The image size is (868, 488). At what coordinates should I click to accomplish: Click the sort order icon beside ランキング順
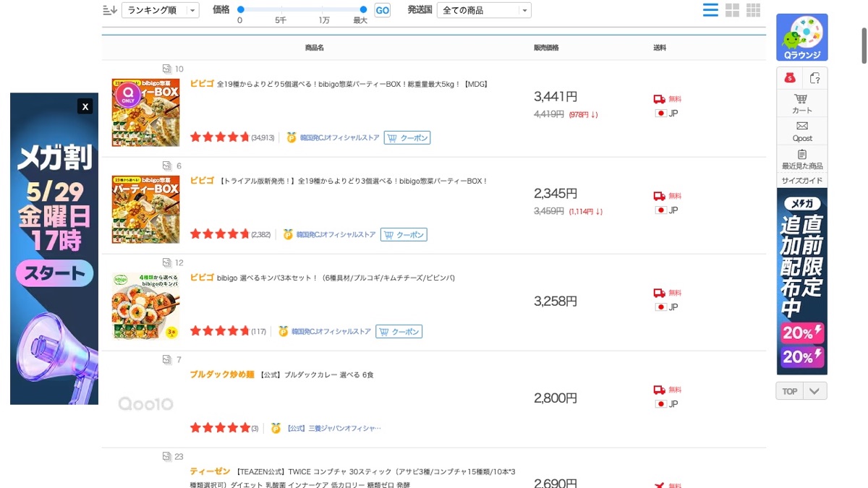[x=110, y=10]
